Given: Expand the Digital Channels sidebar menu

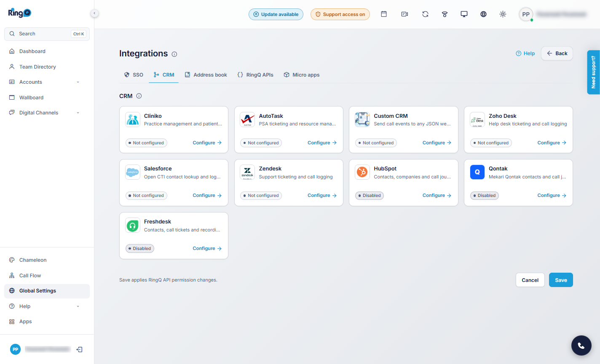Looking at the screenshot, I should 47,113.
